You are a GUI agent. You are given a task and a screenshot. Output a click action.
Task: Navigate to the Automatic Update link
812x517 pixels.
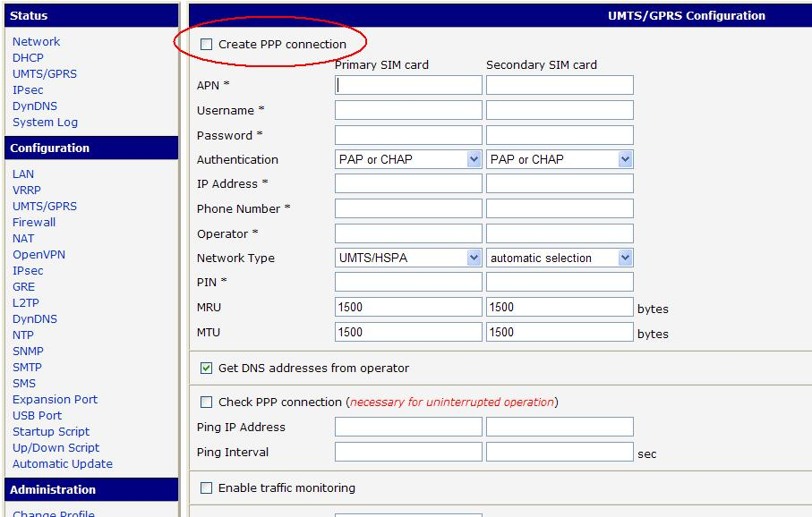pyautogui.click(x=63, y=464)
